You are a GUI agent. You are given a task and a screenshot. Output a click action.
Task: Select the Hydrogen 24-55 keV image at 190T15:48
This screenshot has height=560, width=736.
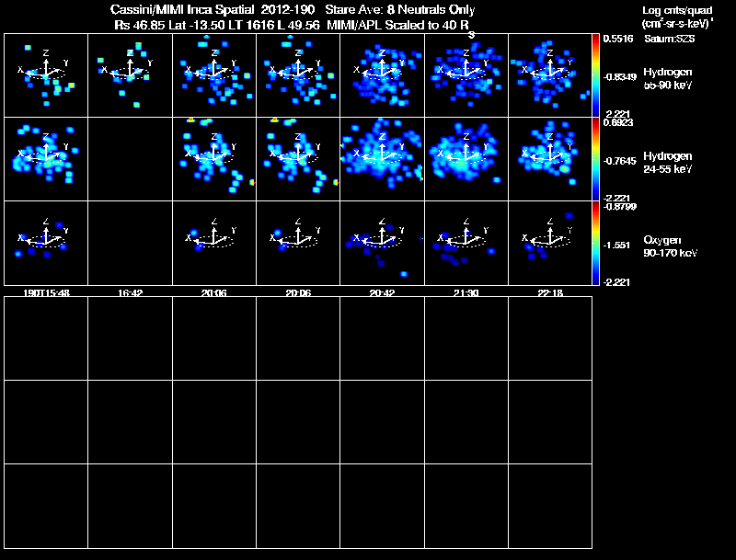46,159
